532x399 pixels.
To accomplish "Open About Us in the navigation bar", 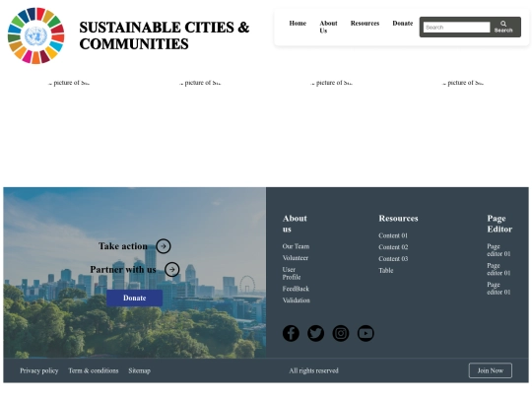I will [328, 27].
